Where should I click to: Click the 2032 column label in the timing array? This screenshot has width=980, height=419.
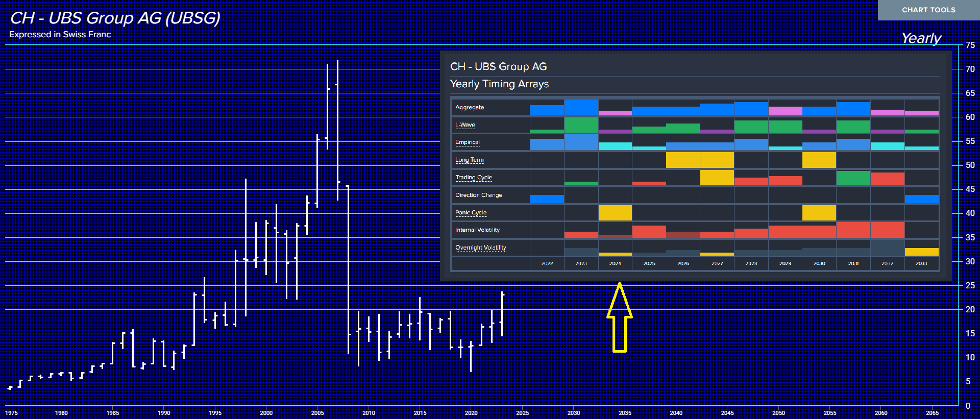pyautogui.click(x=887, y=263)
